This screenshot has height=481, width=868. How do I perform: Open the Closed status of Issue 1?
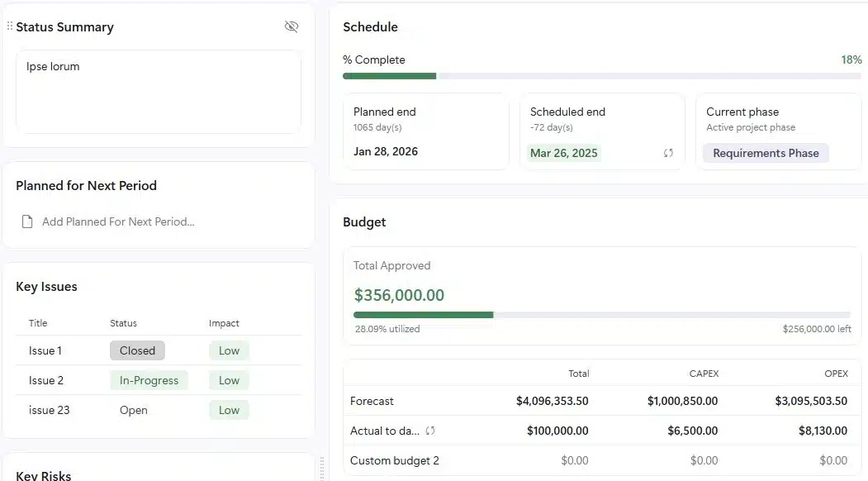(x=137, y=350)
